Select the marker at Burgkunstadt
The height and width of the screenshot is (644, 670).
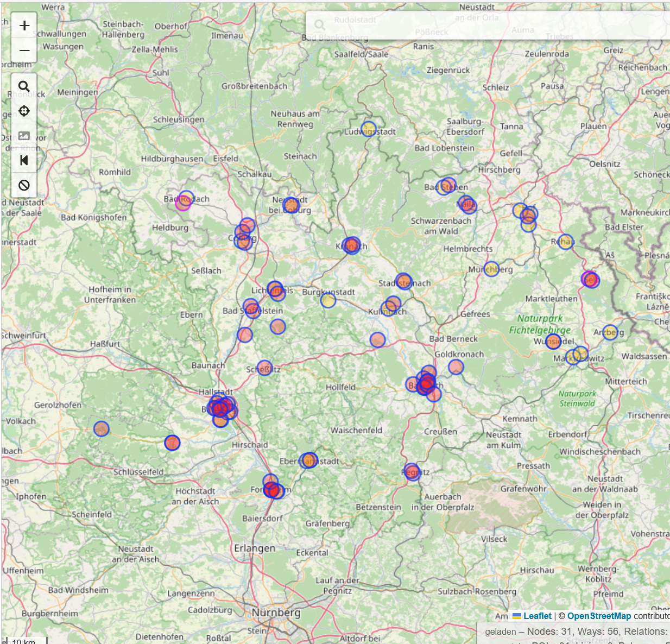[x=328, y=300]
